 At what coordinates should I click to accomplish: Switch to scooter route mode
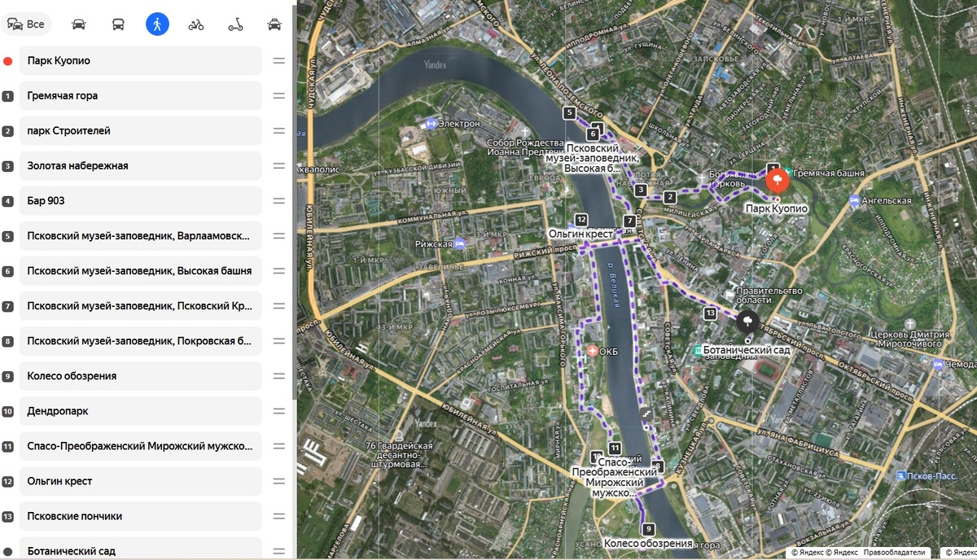pyautogui.click(x=235, y=24)
